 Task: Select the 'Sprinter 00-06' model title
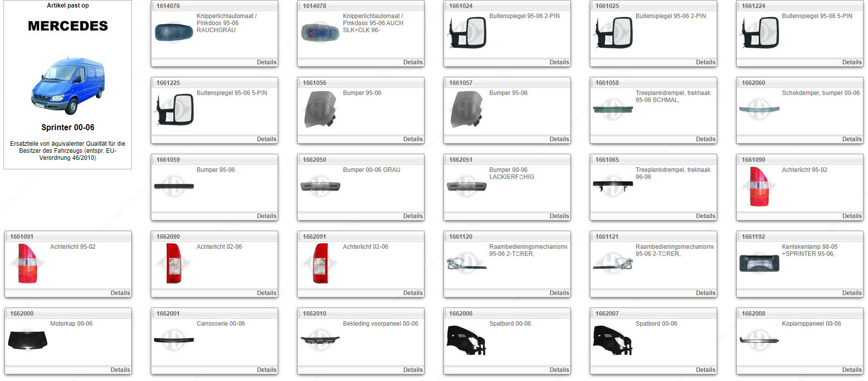[68, 128]
